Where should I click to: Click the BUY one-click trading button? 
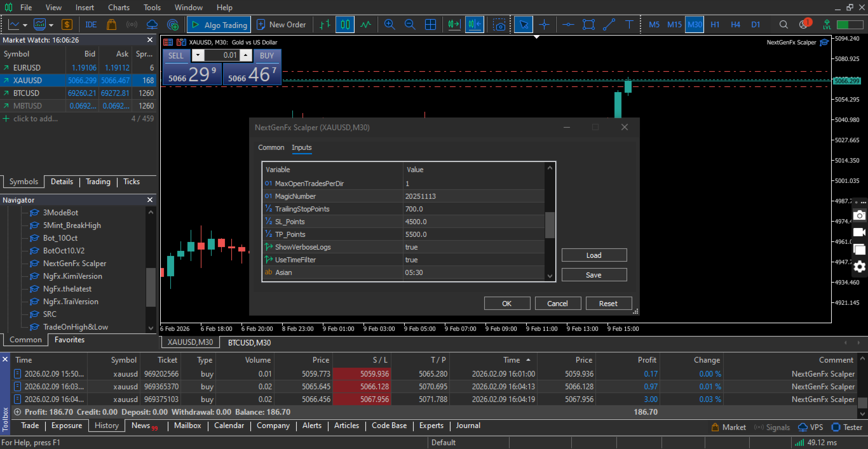[267, 55]
